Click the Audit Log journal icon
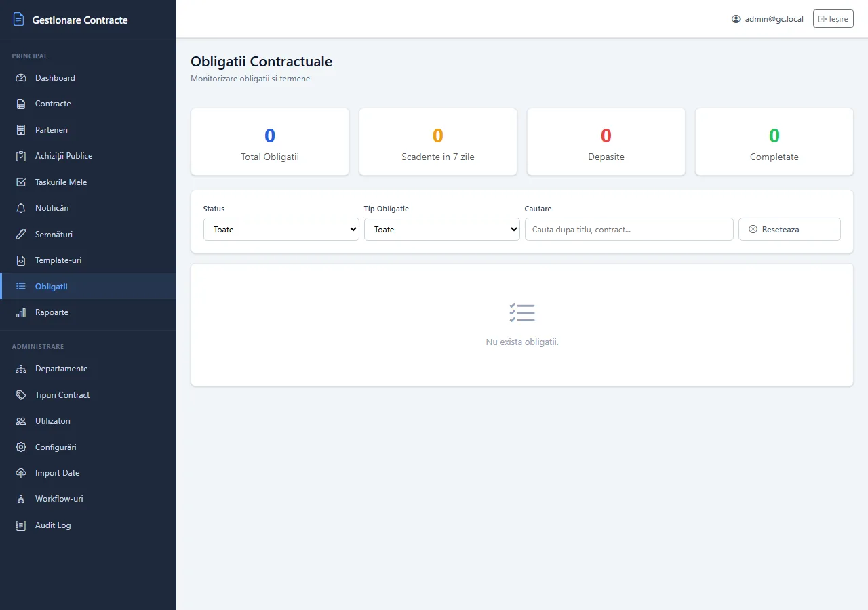The image size is (868, 610). (x=21, y=525)
